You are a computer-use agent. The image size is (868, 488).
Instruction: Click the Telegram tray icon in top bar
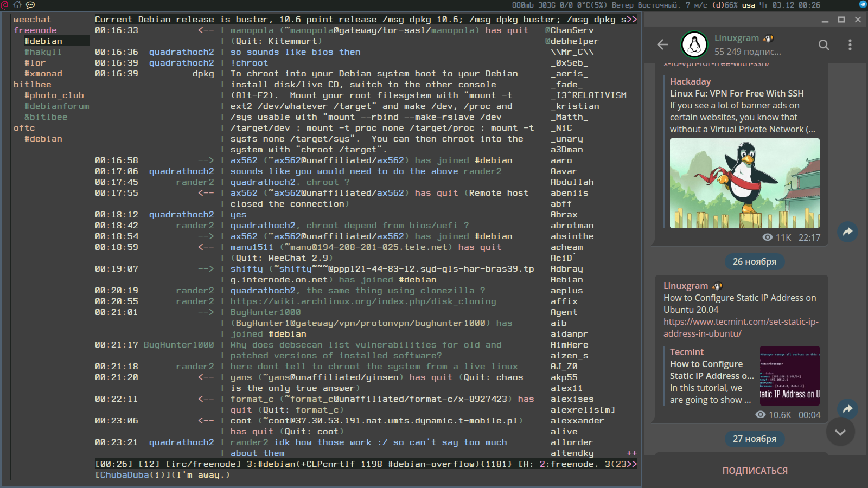tap(863, 5)
